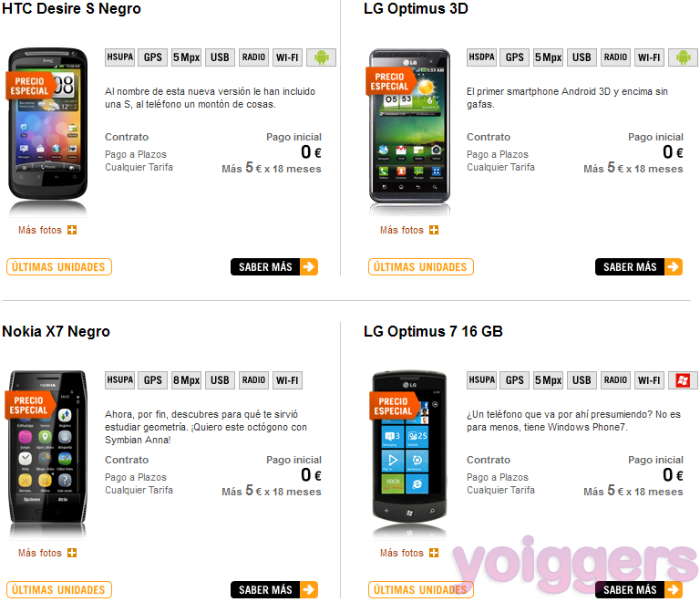This screenshot has height=602, width=700.
Task: Click the RADIO badge for Nokia X7 Negro
Action: (x=253, y=380)
